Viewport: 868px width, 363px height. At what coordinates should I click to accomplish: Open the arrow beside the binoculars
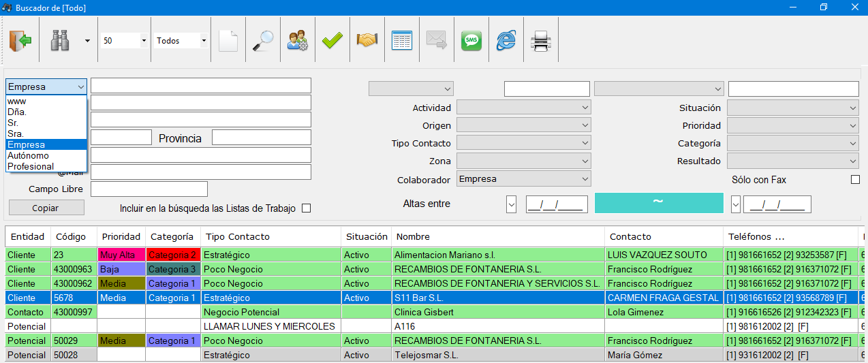87,41
